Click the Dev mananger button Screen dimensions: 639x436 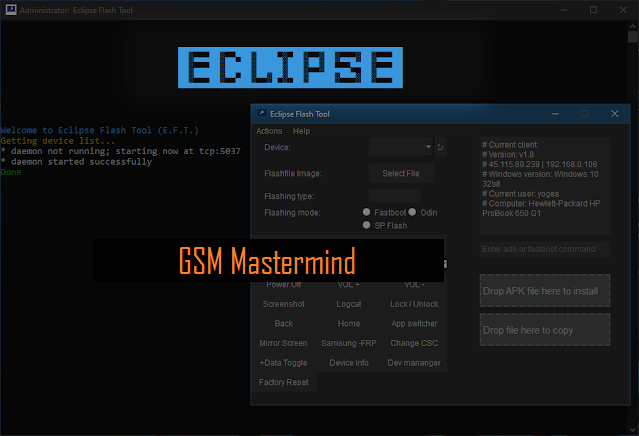(x=414, y=363)
